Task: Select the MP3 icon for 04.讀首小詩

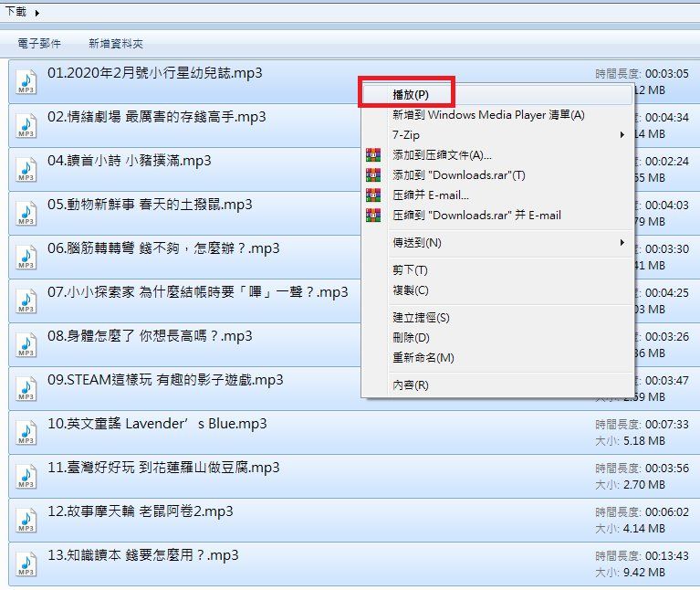Action: [x=26, y=170]
